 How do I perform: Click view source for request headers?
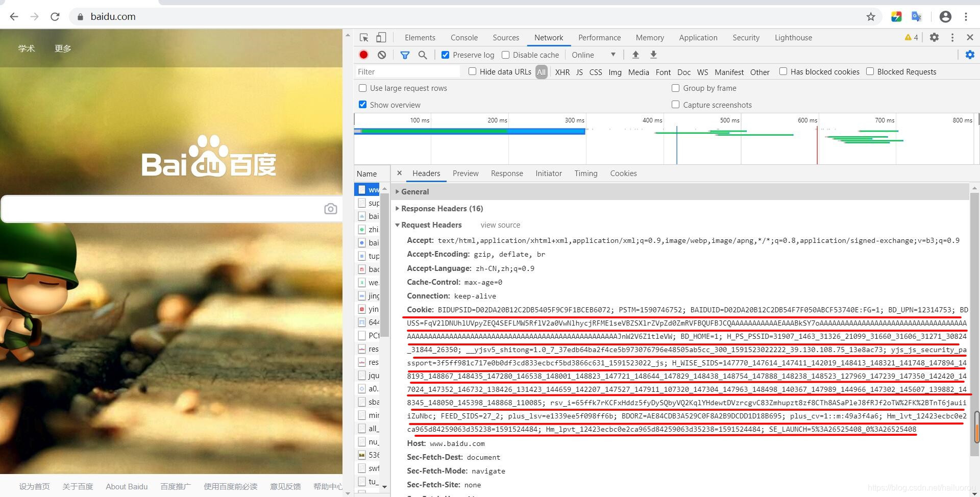pyautogui.click(x=500, y=225)
